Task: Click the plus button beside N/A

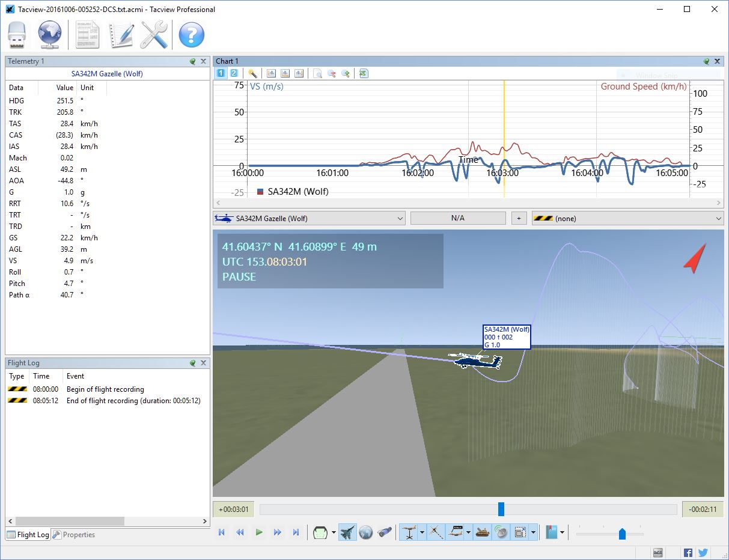Action: pyautogui.click(x=519, y=218)
